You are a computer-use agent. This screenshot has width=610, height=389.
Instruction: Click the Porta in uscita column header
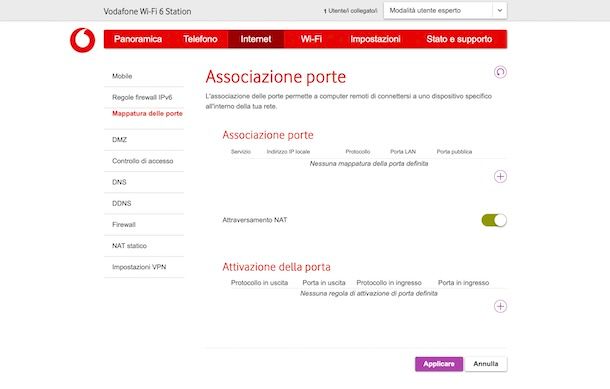click(324, 283)
